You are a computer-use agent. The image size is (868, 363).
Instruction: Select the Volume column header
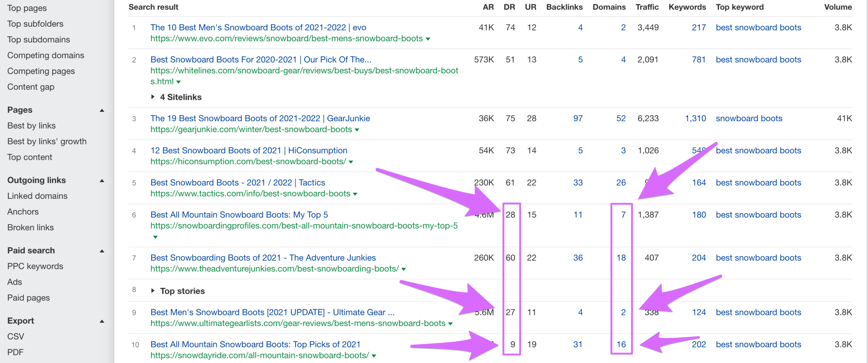(838, 7)
